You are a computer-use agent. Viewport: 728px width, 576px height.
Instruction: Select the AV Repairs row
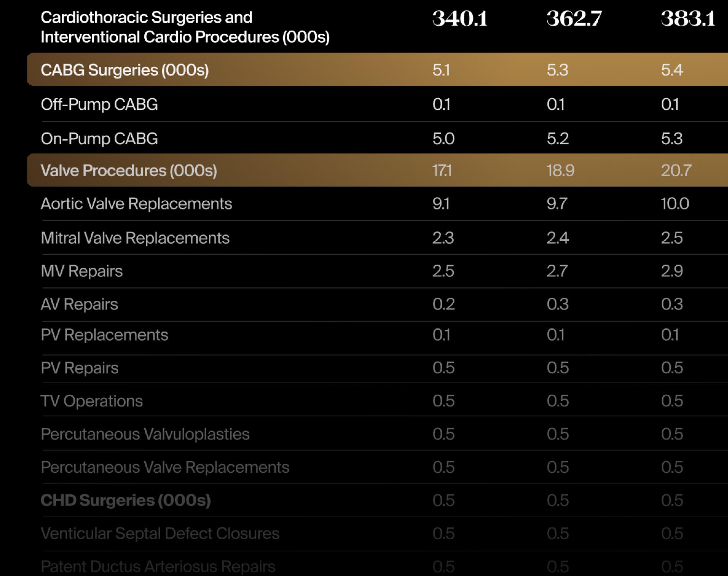(79, 304)
